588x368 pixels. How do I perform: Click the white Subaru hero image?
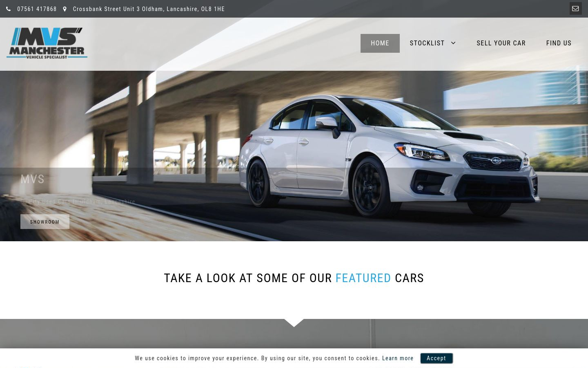390,155
